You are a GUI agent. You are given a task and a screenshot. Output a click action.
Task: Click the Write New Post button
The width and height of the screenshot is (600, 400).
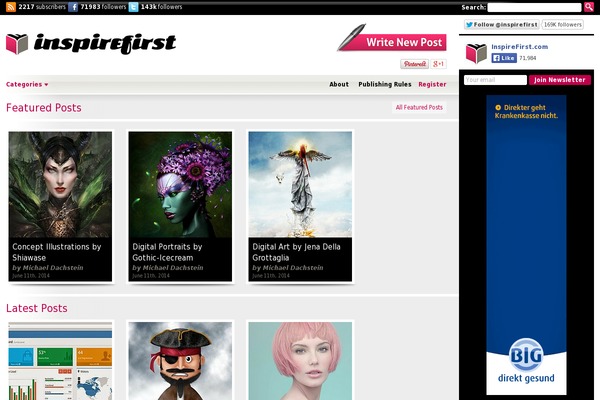(x=392, y=39)
